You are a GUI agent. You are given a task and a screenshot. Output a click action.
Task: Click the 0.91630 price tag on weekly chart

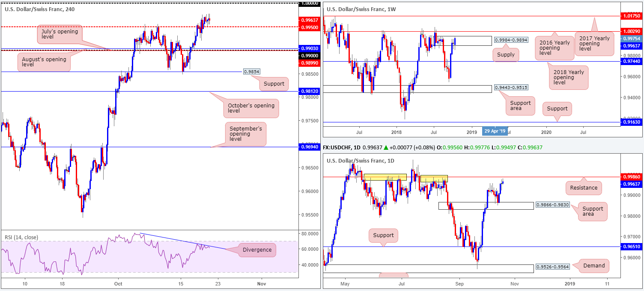pos(632,122)
